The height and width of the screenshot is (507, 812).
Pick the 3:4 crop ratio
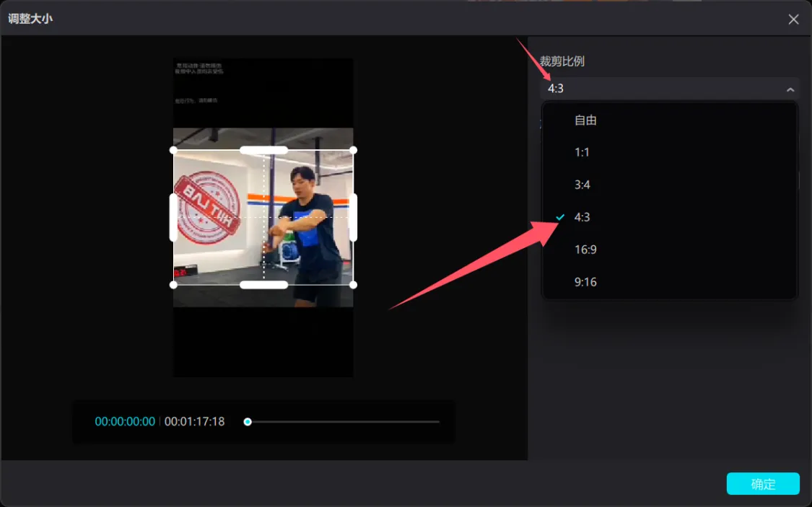coord(582,185)
